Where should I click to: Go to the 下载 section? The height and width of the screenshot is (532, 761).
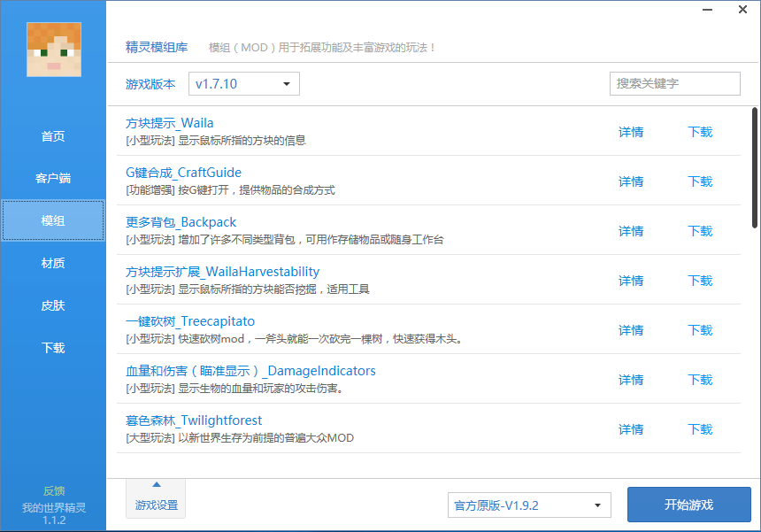point(53,348)
